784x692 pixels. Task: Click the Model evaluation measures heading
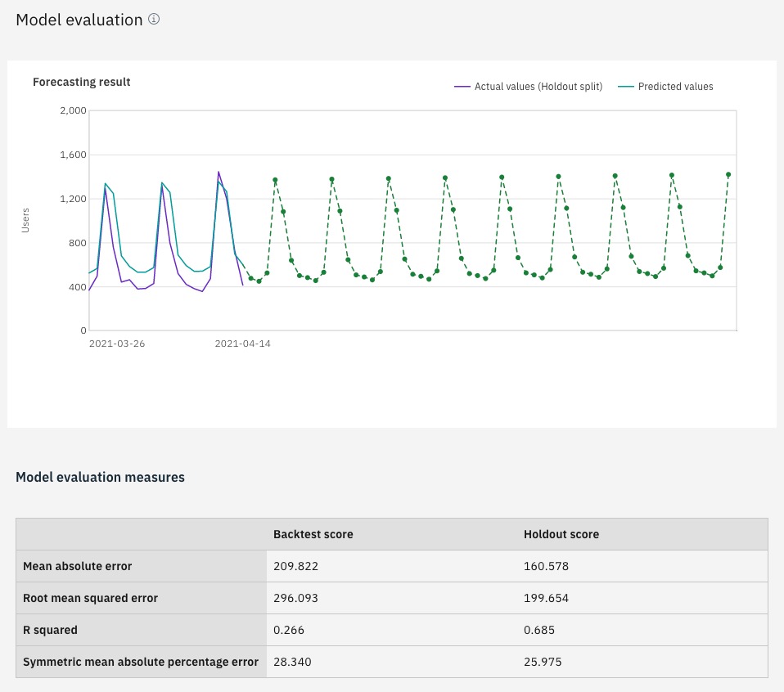point(100,477)
